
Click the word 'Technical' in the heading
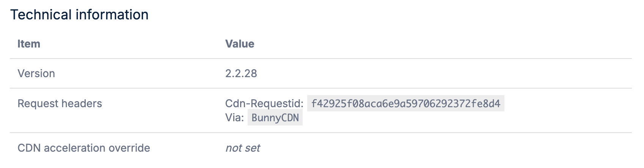coord(41,15)
